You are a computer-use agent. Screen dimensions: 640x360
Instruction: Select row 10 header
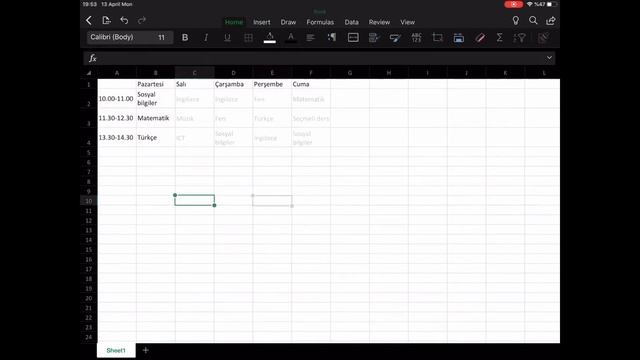89,201
